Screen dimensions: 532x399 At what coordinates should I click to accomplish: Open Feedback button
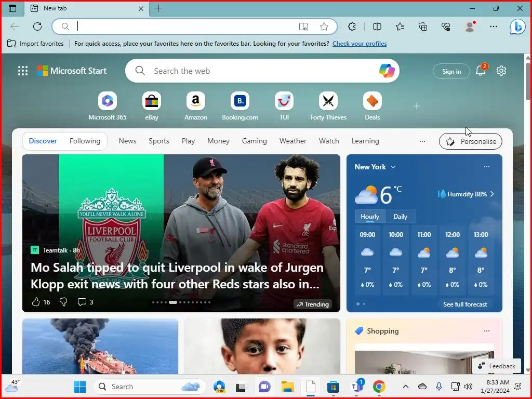click(x=497, y=366)
